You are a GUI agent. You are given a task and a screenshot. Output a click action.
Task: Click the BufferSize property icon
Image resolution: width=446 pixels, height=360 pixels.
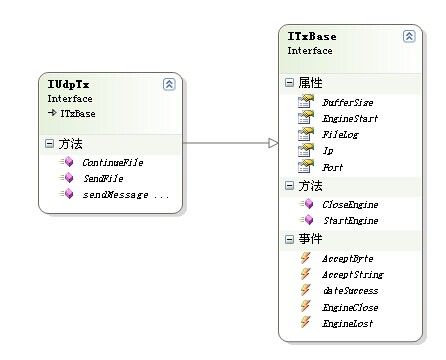(306, 101)
